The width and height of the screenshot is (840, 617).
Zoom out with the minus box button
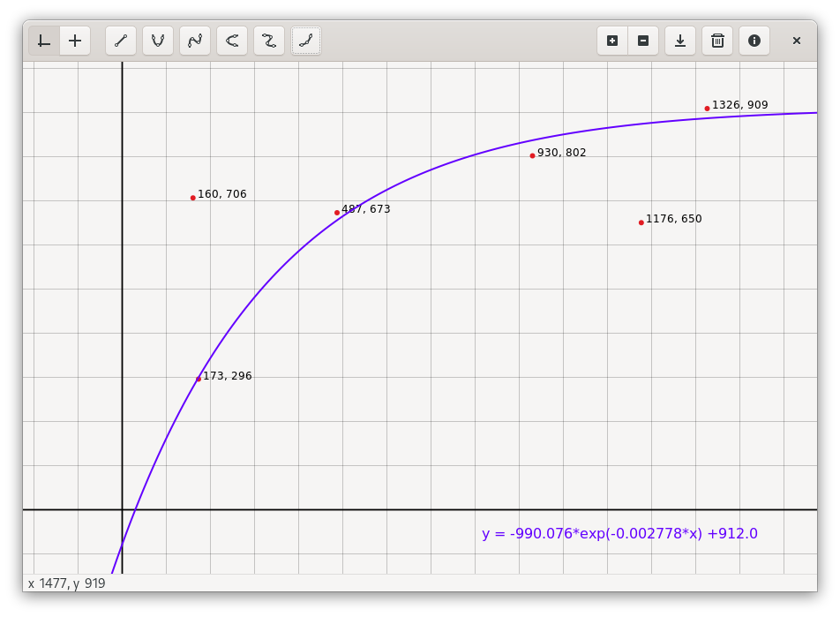(x=643, y=41)
